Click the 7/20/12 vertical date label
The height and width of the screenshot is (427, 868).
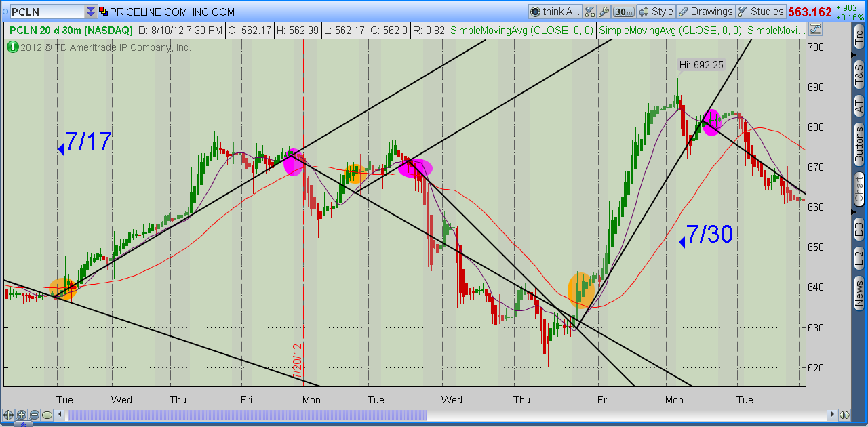296,361
